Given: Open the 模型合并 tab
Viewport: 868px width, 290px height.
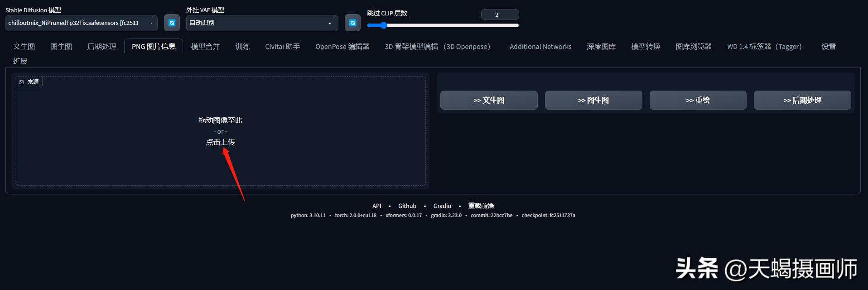Looking at the screenshot, I should (205, 47).
